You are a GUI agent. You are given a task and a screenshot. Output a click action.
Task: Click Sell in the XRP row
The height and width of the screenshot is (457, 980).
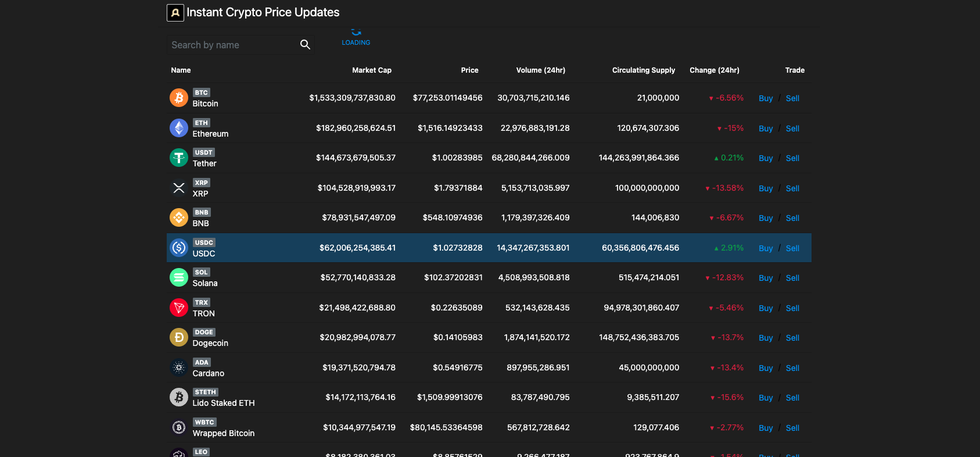point(792,188)
